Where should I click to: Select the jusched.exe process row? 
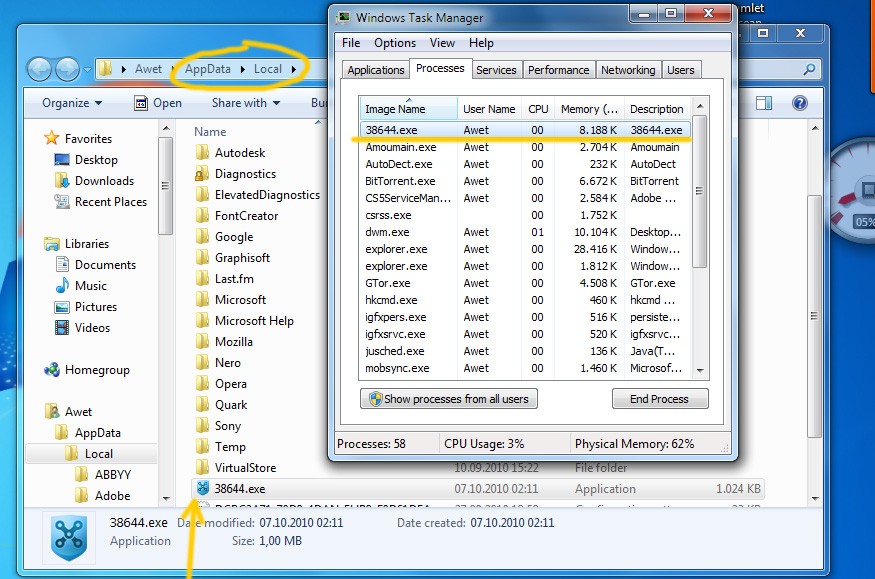click(525, 351)
